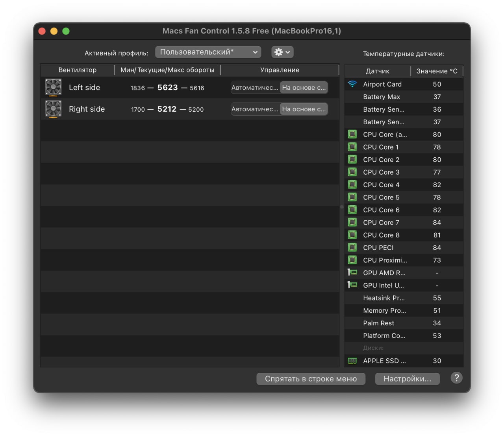The image size is (504, 437).
Task: Click the Управление column header
Action: pos(280,70)
